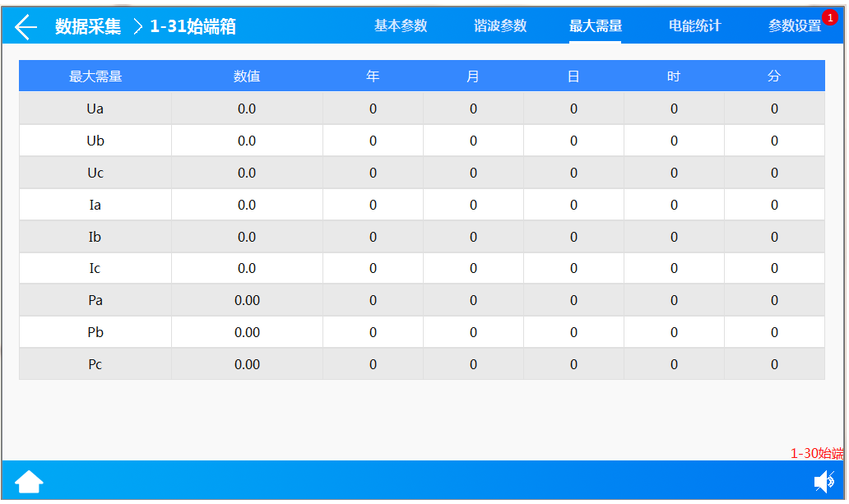Click the 数值 column header
849x504 pixels.
pos(246,75)
